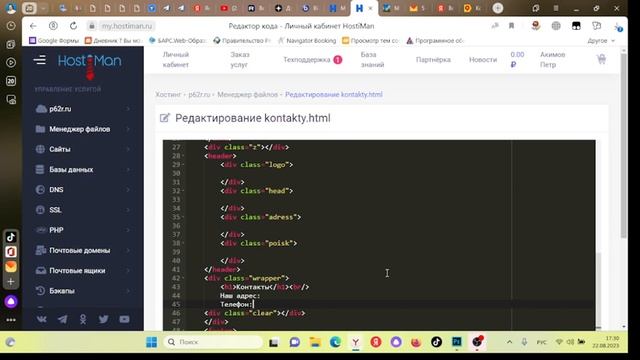Screen dimensions: 640x360
Task: Fold the header block at line 28
Action: (x=183, y=156)
